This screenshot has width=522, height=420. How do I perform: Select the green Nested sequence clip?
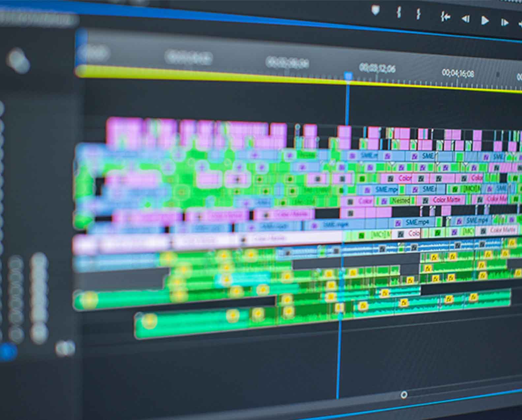tap(400, 200)
